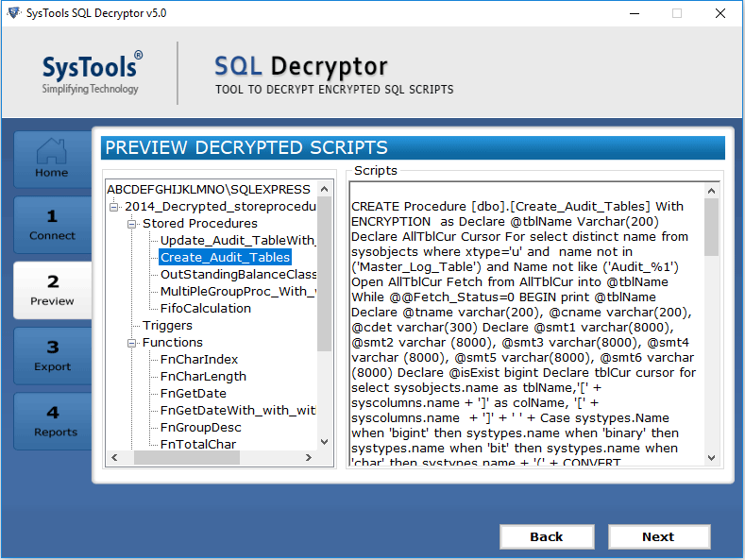Open the Connect step tab
The height and width of the screenshot is (560, 745).
pyautogui.click(x=52, y=225)
